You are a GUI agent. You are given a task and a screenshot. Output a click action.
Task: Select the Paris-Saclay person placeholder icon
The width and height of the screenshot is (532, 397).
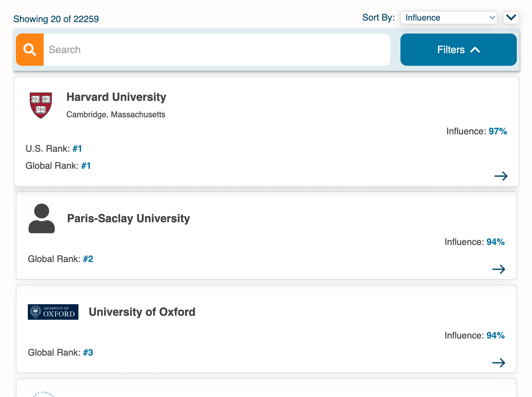coord(41,218)
